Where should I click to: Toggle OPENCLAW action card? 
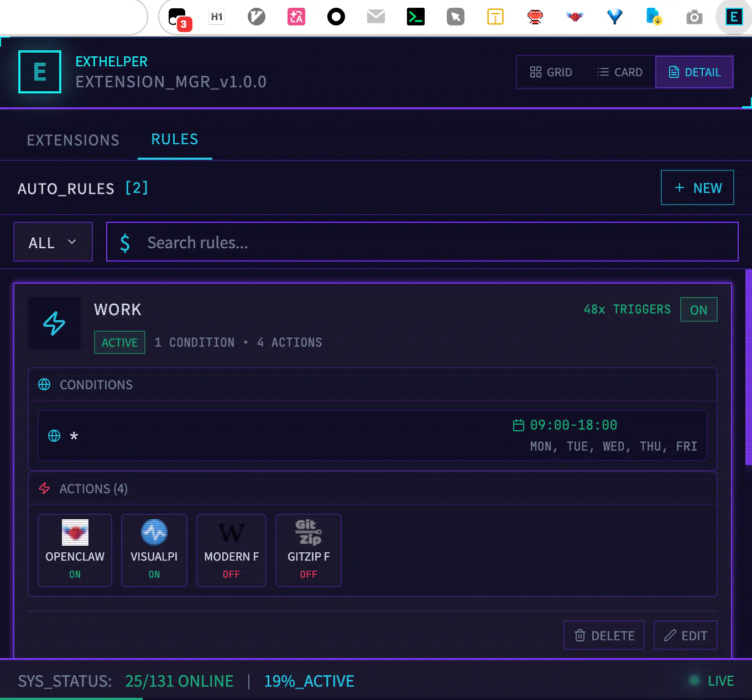coord(75,550)
